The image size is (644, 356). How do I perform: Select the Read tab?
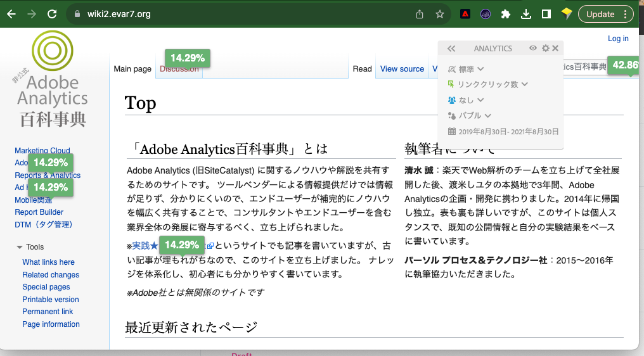pos(363,69)
